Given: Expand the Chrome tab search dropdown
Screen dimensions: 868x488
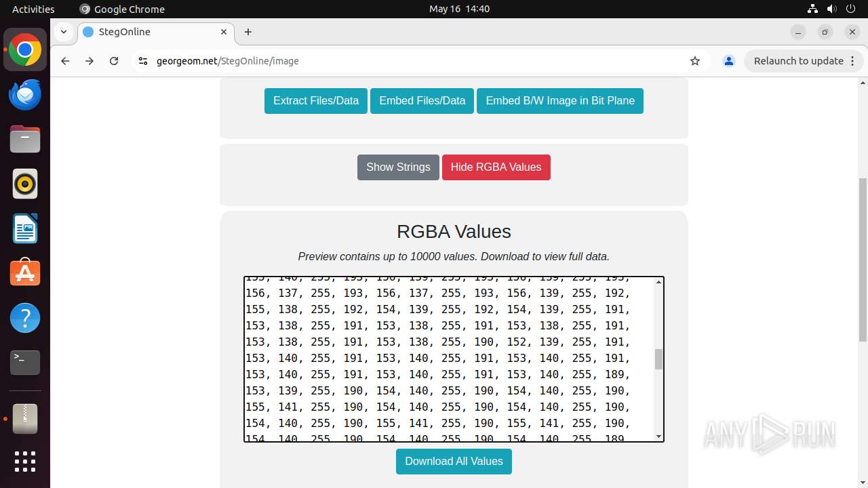Looking at the screenshot, I should pos(63,32).
